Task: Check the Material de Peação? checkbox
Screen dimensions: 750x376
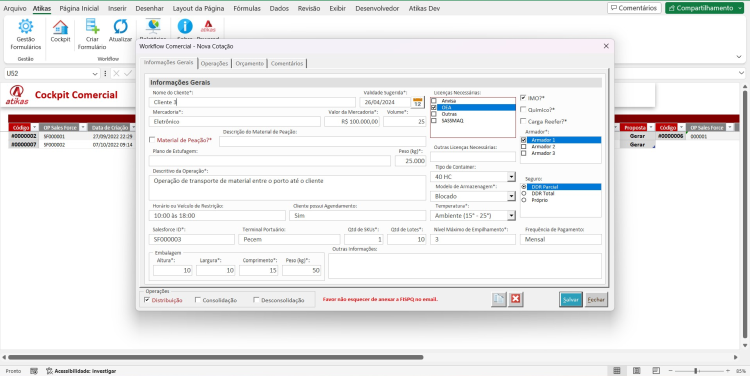Action: 152,140
